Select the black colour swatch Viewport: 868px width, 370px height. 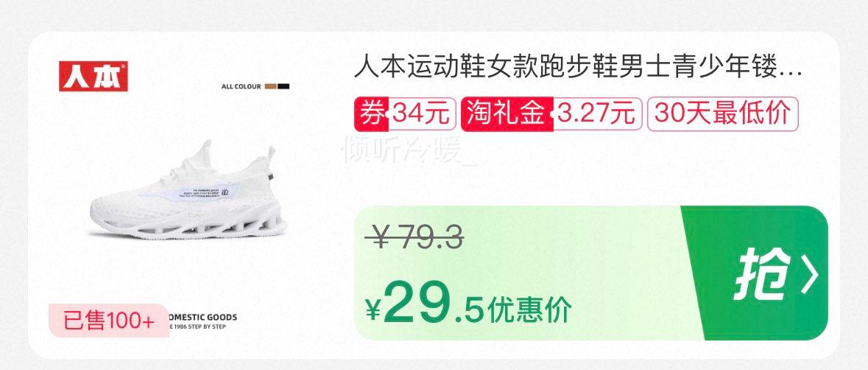pos(283,86)
